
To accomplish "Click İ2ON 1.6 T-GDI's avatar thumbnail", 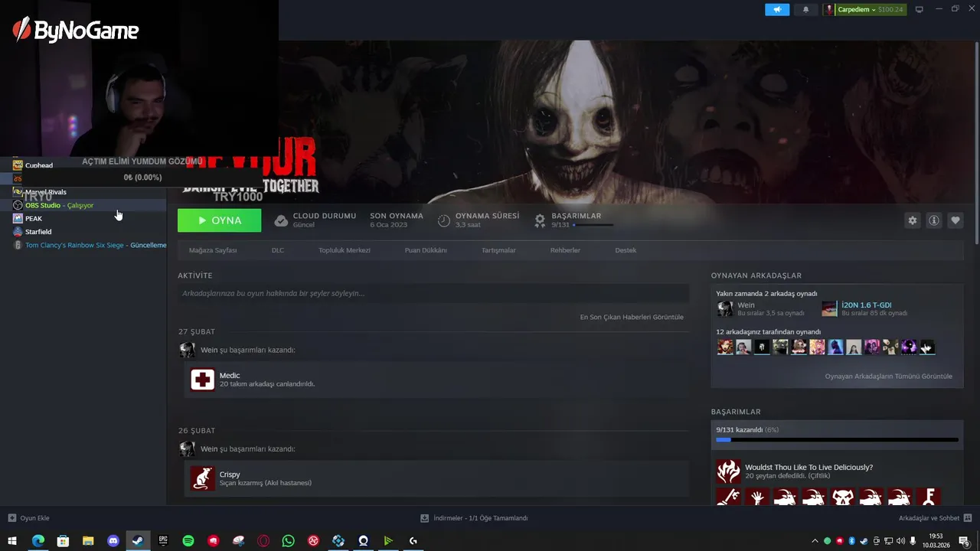I will click(x=829, y=308).
